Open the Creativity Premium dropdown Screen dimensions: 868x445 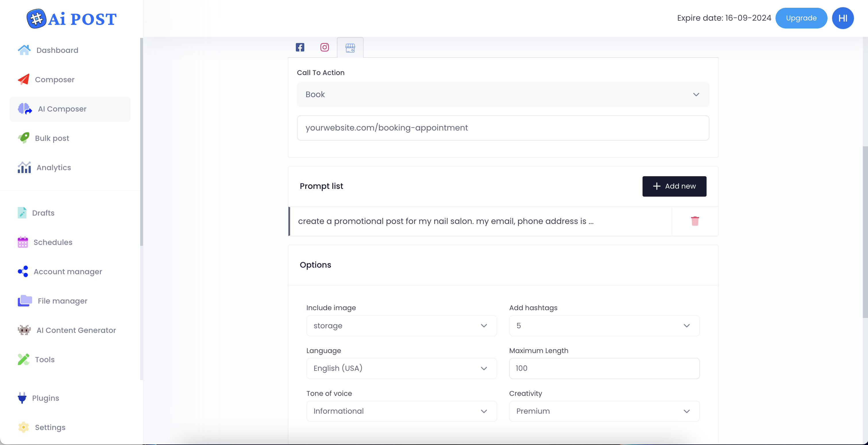click(604, 411)
